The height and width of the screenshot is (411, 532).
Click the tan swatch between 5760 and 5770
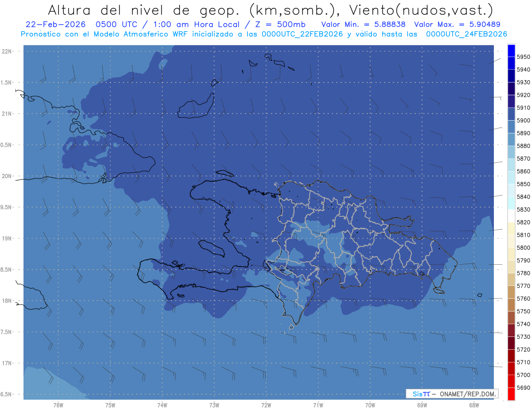pos(511,292)
